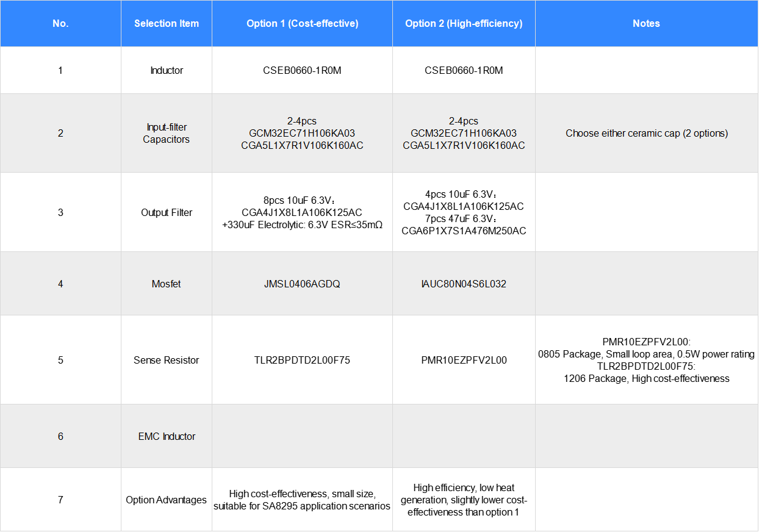This screenshot has width=759, height=532.
Task: Click row number "3" cell
Action: [60, 212]
